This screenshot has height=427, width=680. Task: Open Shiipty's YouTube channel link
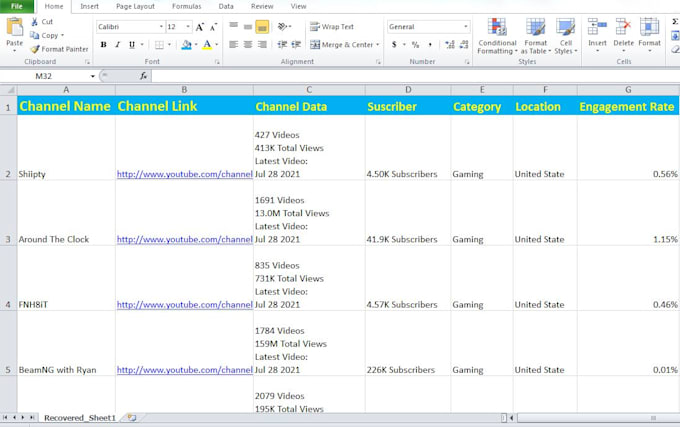tap(185, 174)
